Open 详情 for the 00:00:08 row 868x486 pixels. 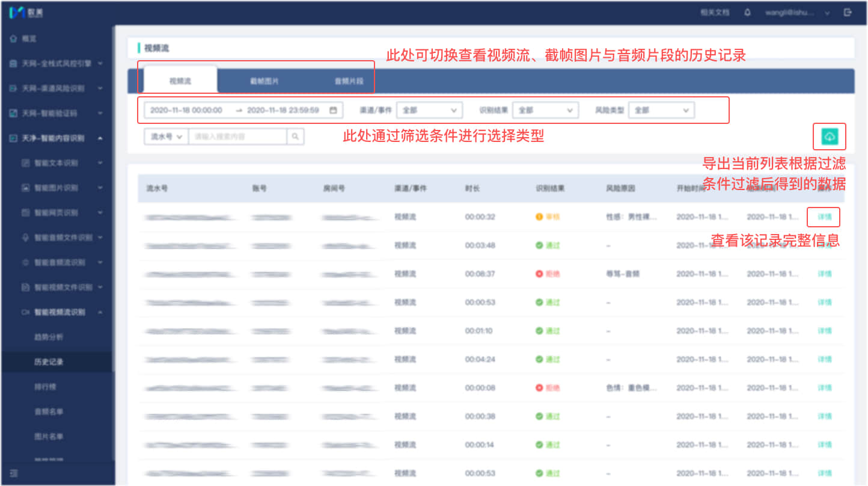click(x=824, y=388)
